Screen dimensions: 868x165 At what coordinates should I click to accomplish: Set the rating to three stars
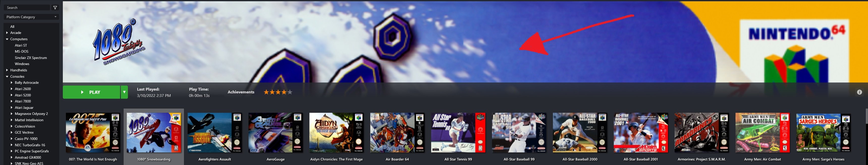pyautogui.click(x=278, y=92)
